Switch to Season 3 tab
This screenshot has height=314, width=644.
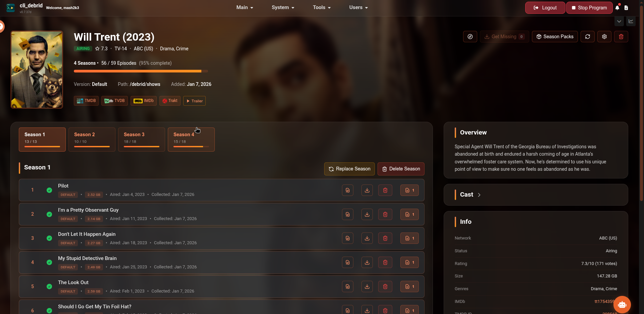tap(142, 140)
